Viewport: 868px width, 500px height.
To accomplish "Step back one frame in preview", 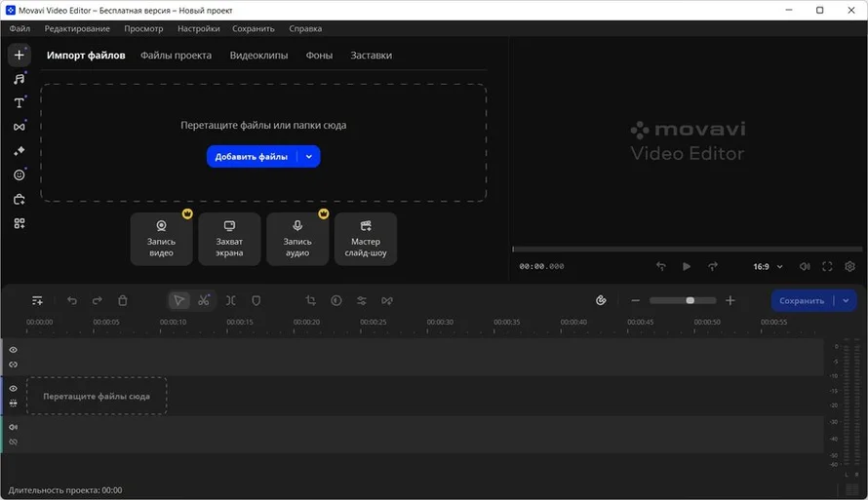I will [661, 266].
